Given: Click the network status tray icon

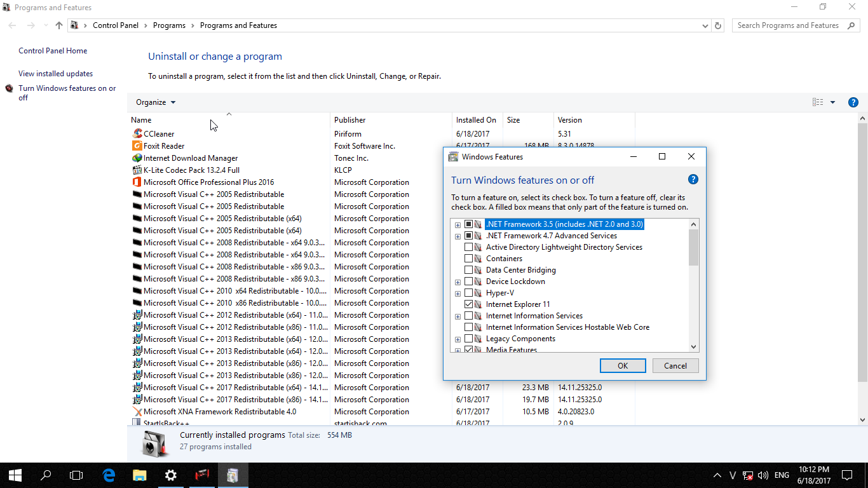Looking at the screenshot, I should (749, 475).
